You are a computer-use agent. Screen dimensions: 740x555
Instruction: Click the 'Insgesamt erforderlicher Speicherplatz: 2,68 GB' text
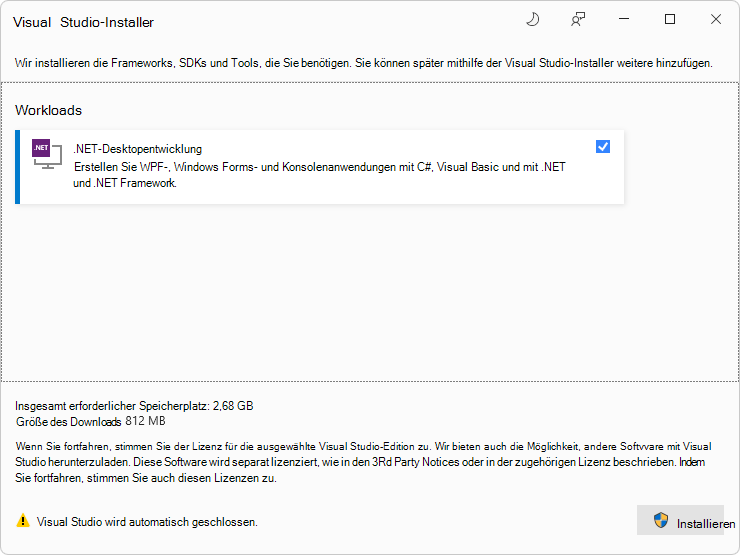134,406
